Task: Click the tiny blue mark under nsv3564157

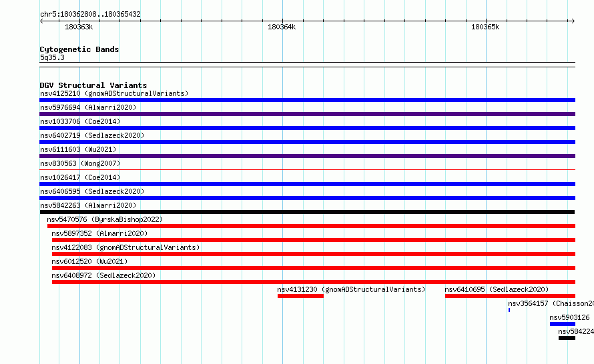Action: click(509, 310)
